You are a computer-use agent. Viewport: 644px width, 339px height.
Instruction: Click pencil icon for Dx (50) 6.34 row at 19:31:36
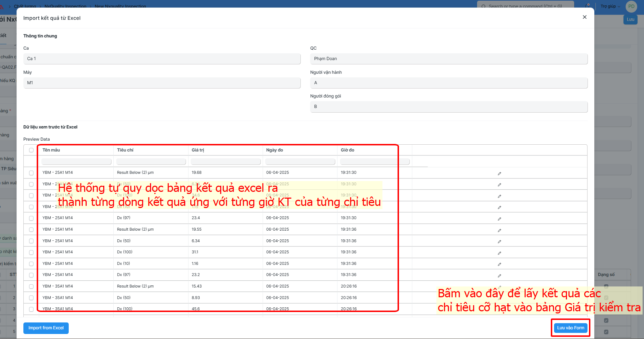pos(499,241)
